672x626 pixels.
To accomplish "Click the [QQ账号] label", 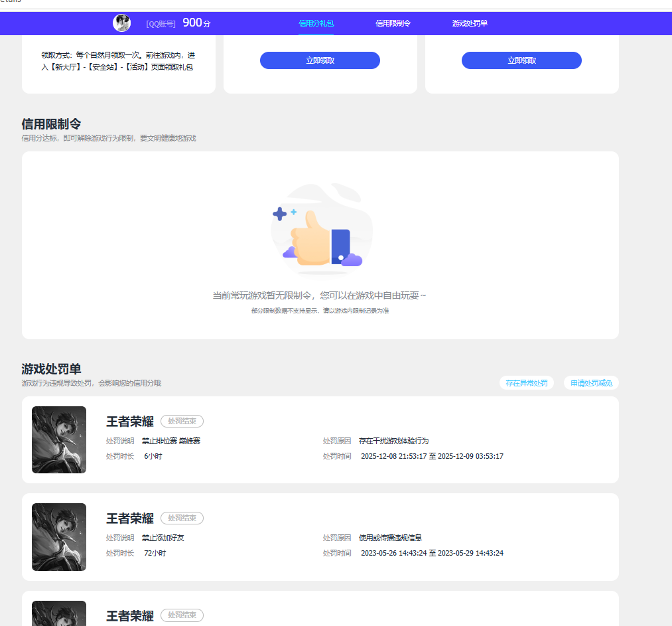I will (x=161, y=24).
